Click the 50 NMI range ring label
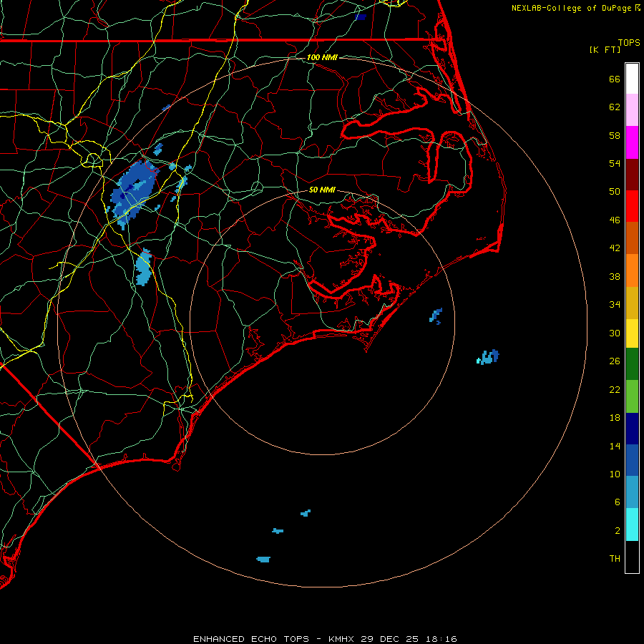This screenshot has height=644, width=644. [x=322, y=190]
